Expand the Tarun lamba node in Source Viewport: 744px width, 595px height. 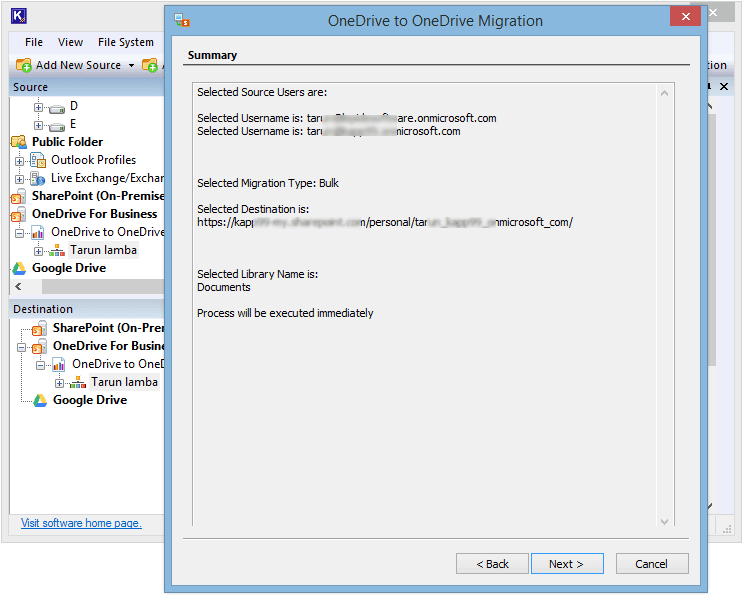tap(38, 251)
